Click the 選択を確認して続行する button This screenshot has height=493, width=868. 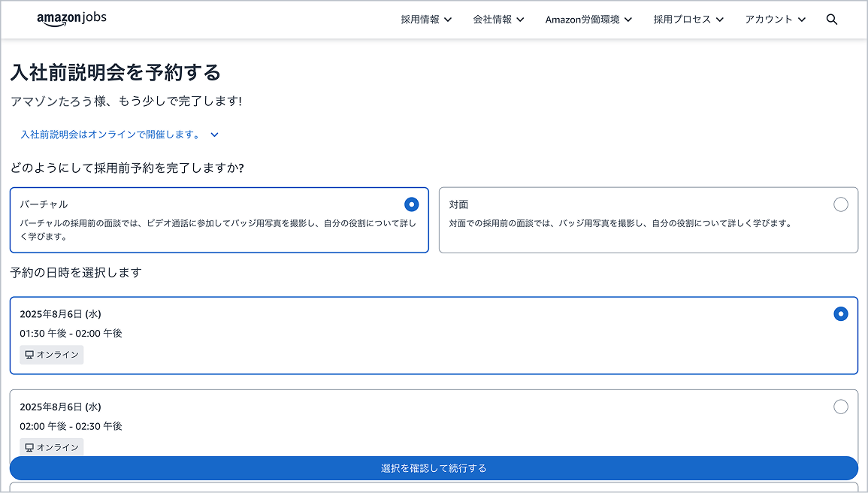click(x=434, y=468)
